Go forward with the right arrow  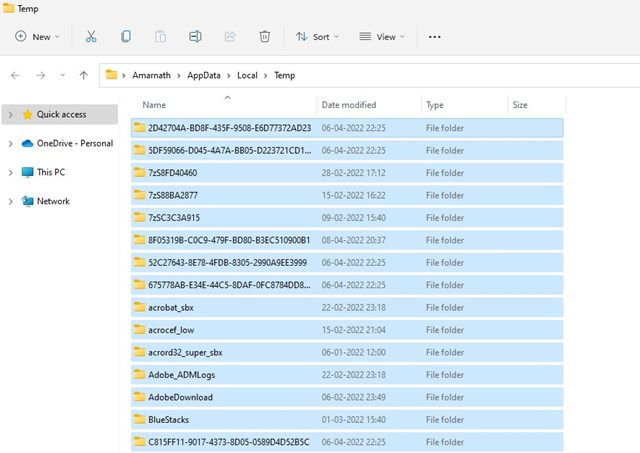[40, 76]
